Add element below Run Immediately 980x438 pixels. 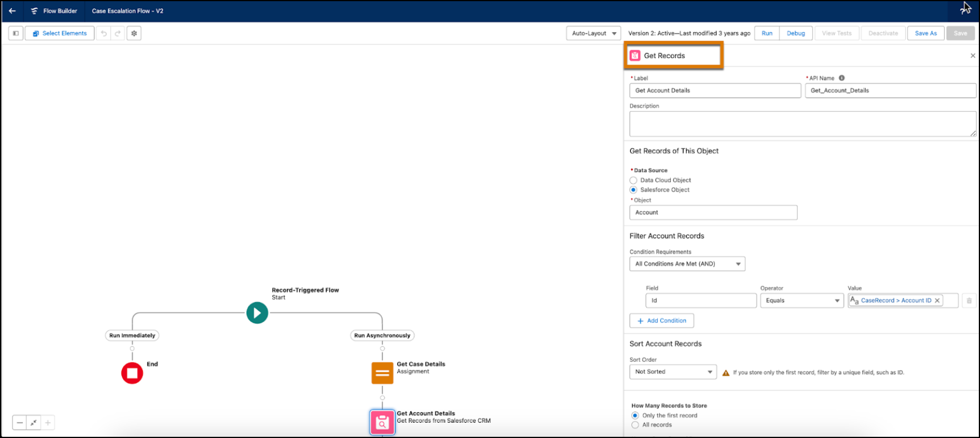point(132,349)
